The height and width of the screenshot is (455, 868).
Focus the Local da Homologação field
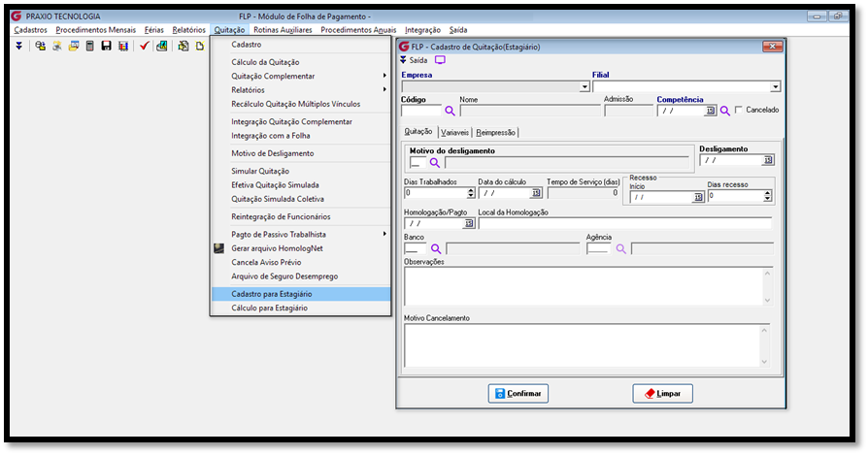[x=625, y=223]
